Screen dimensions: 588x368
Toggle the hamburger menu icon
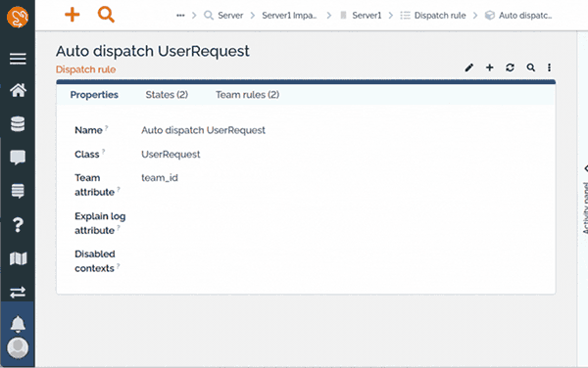click(18, 59)
